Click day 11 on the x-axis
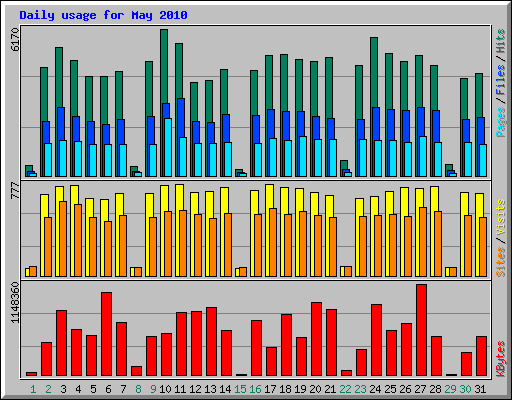This screenshot has width=512, height=400. [180, 389]
